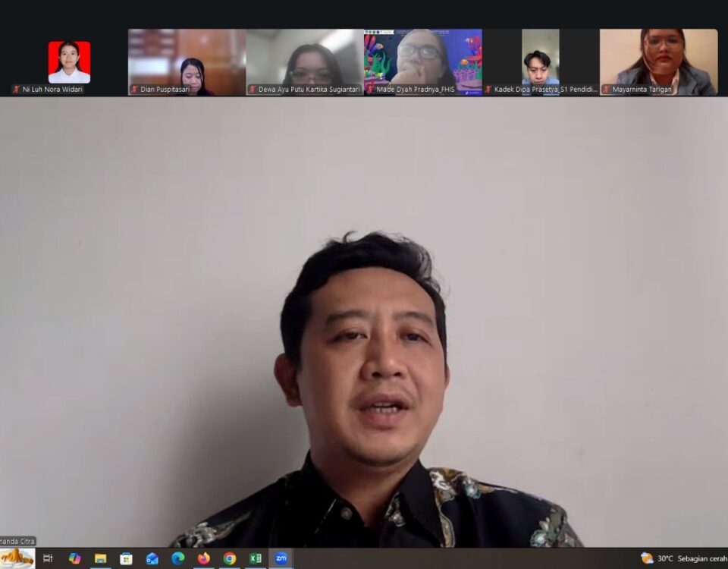
Task: Open Firefox browser from the taskbar
Action: click(x=203, y=558)
